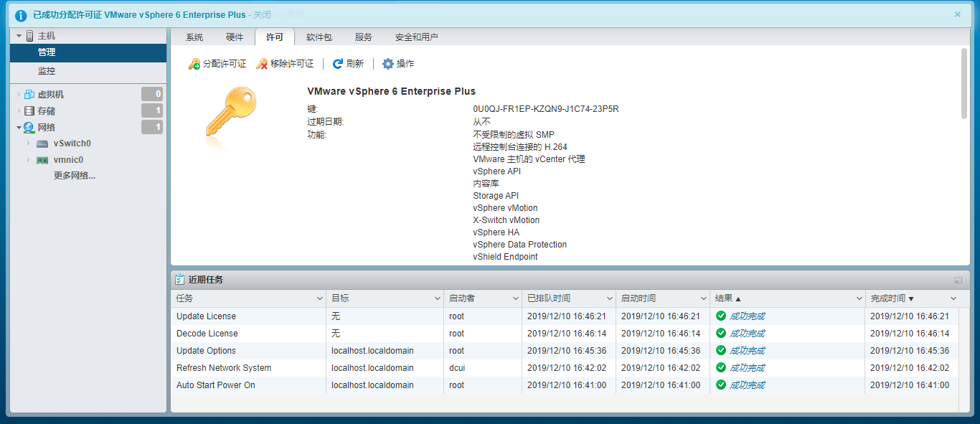Click 成功完成 link for Refresh Network System
Screen dimensions: 980x424
[747, 368]
